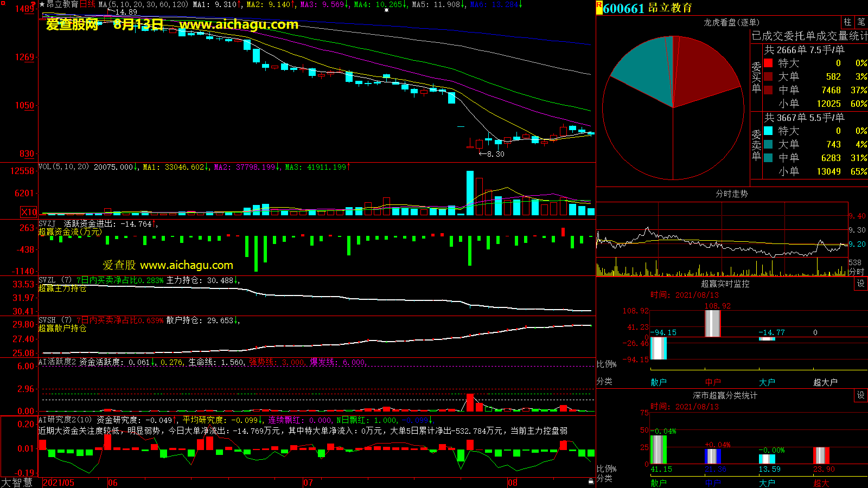Open 设 settings for 超赢实时监控 panel

860,284
